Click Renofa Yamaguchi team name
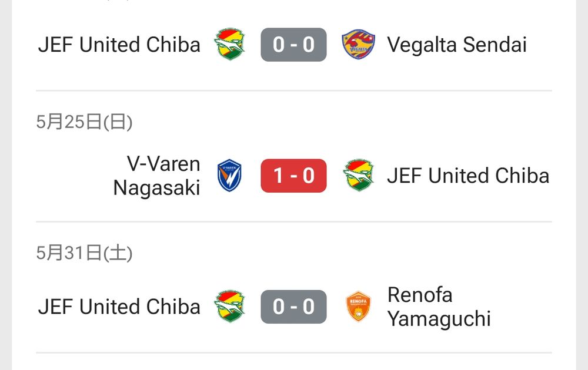 pos(439,307)
